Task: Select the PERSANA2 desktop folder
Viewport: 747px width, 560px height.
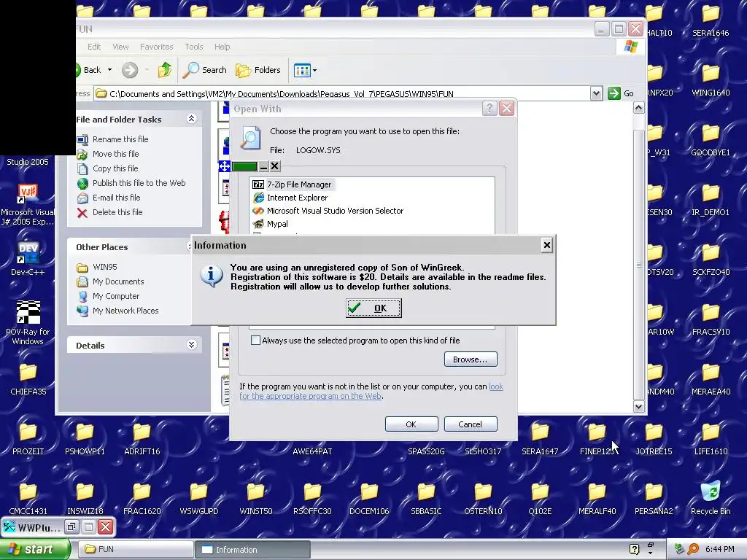Action: pos(653,497)
